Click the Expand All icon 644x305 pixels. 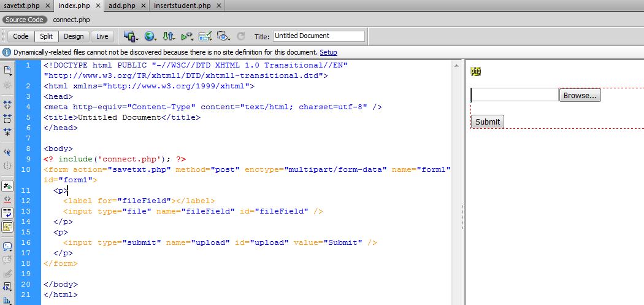[7, 132]
